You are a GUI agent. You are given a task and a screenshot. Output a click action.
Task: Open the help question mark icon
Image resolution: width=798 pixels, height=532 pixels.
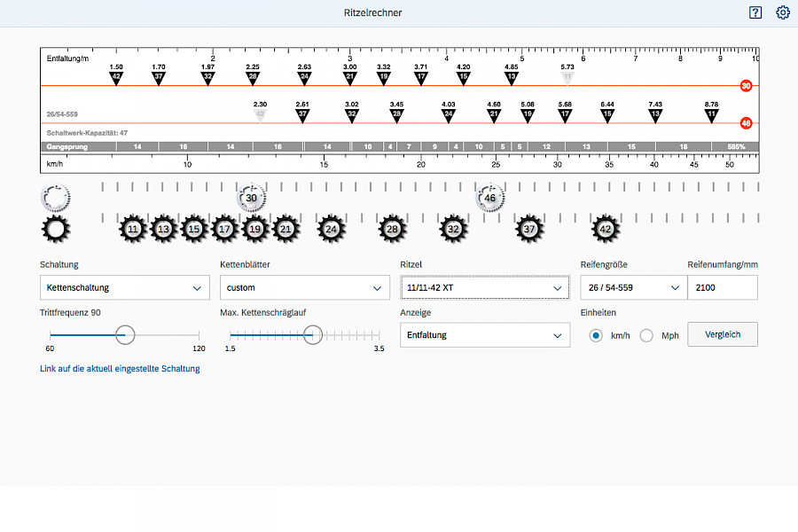(x=755, y=12)
